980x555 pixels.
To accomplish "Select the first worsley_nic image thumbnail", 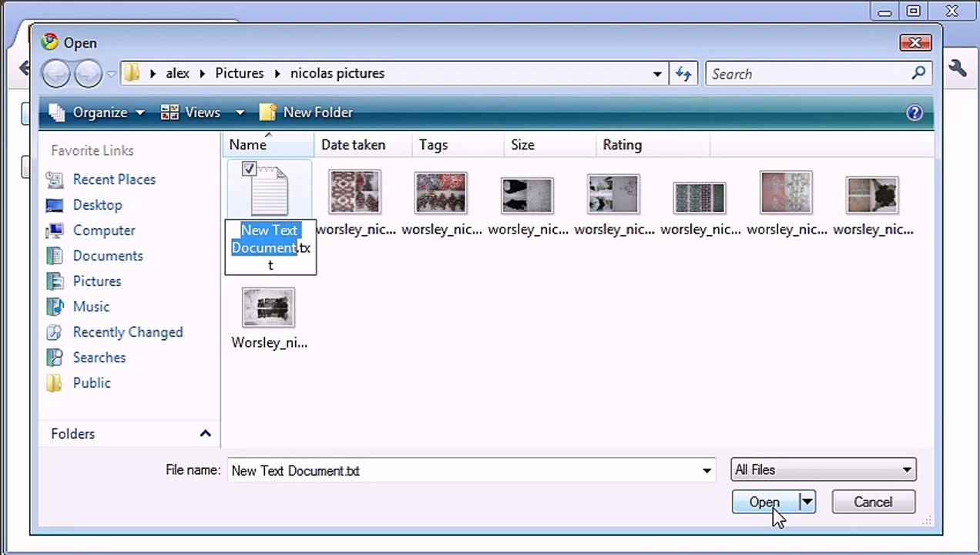I will tap(355, 192).
